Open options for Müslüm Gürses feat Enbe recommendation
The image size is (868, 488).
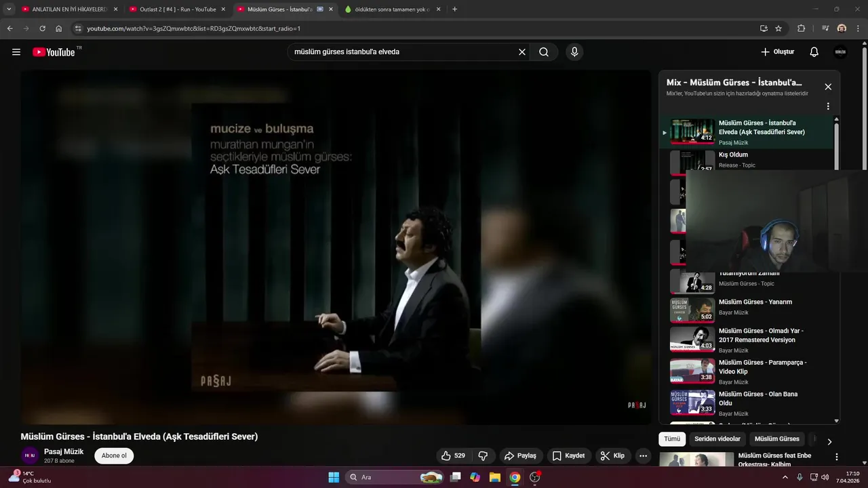(x=836, y=457)
